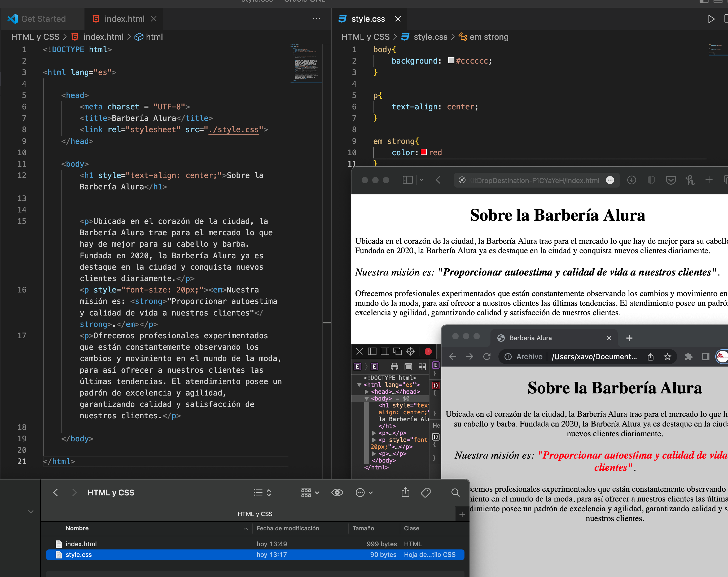Detach the Web Inspector into a separate window

pos(397,351)
